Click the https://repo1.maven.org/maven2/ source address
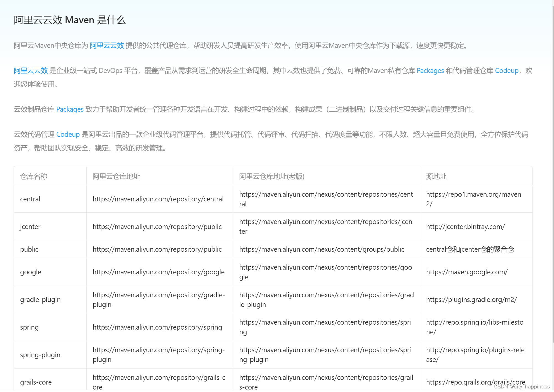This screenshot has width=554, height=392. [x=474, y=199]
